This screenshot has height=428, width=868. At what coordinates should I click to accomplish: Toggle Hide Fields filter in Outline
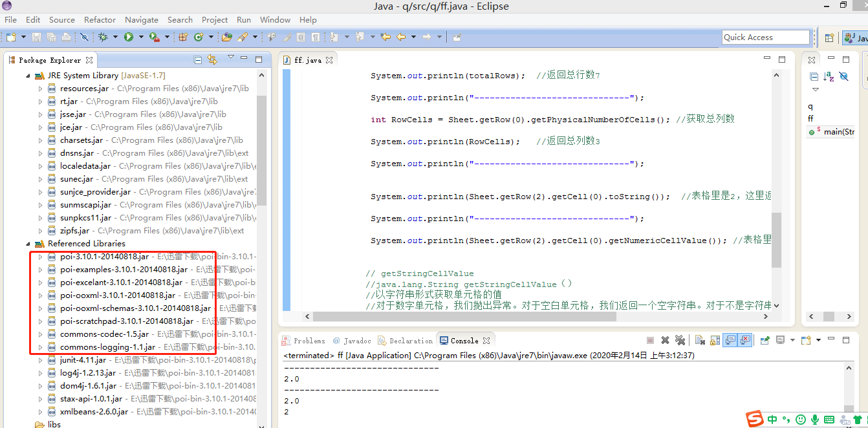[843, 76]
